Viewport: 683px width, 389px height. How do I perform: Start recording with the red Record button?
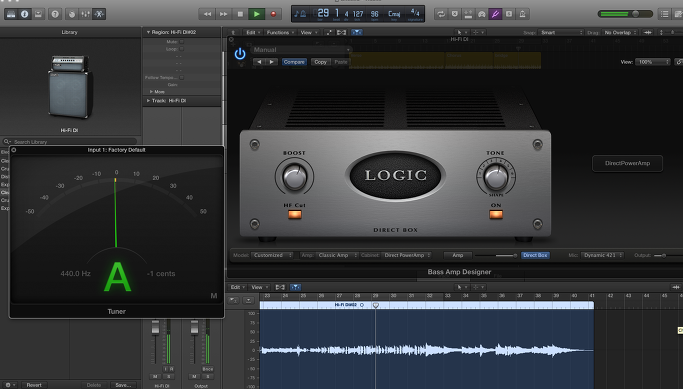[273, 14]
